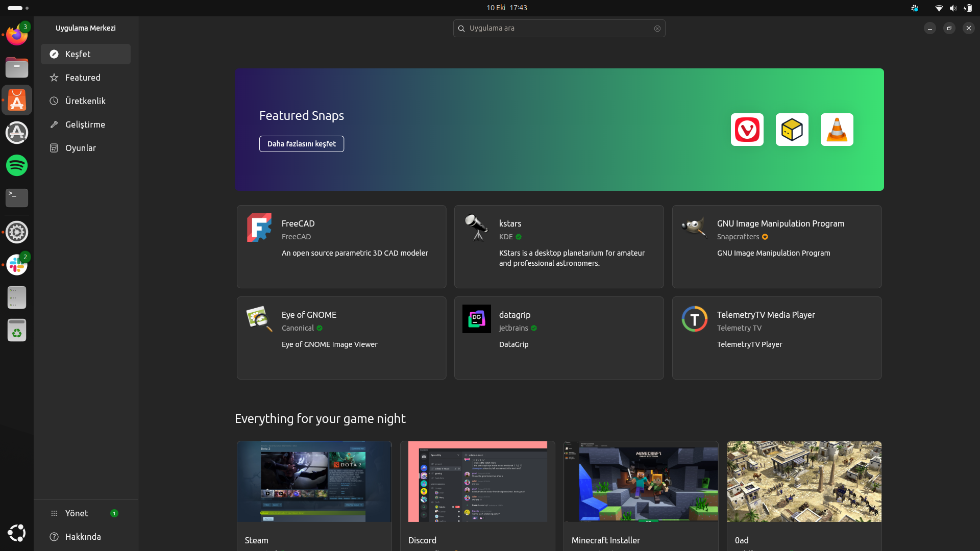Go to Geliştirme category in sidebar

pyautogui.click(x=85, y=124)
